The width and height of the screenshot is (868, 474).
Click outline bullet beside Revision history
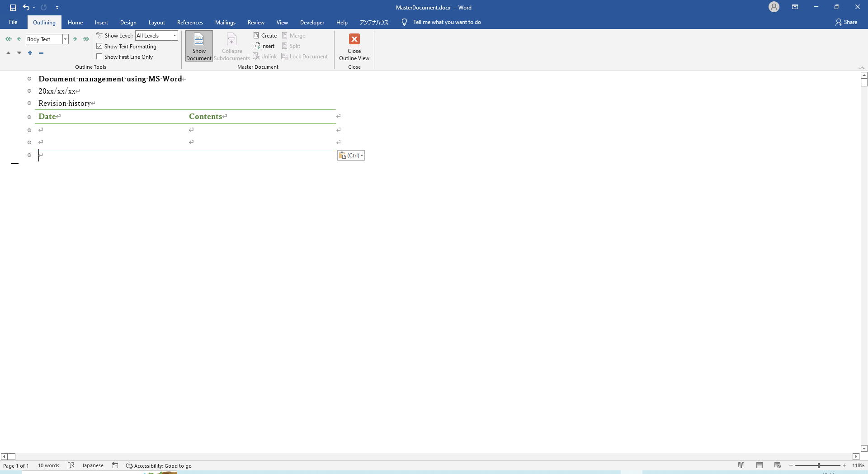[x=29, y=103]
